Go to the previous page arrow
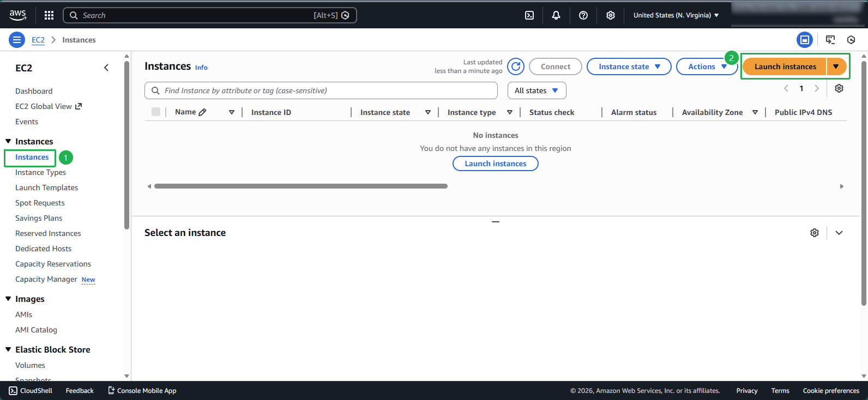This screenshot has width=868, height=400. (x=786, y=88)
